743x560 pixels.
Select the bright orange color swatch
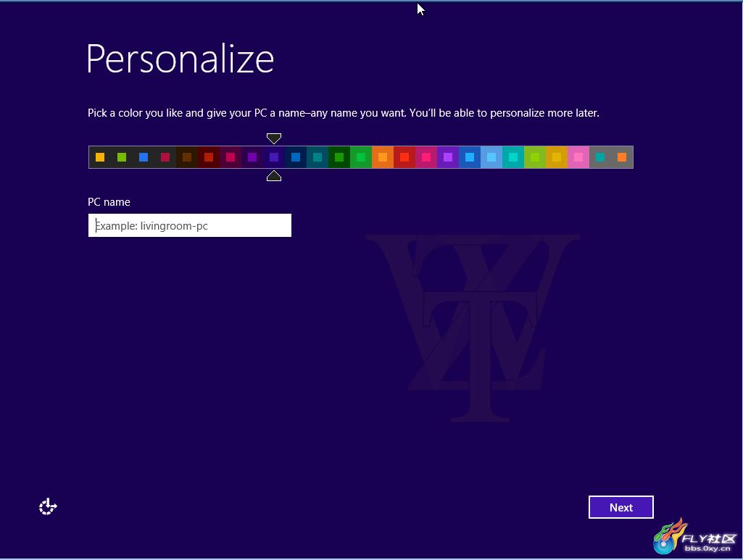[383, 157]
